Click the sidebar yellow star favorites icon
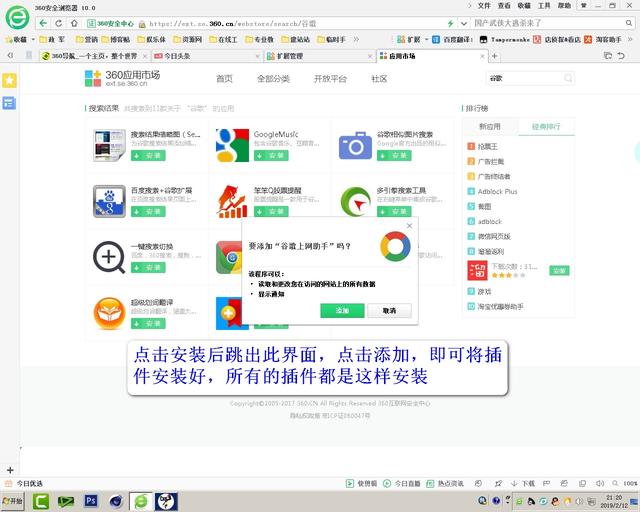 [9, 81]
